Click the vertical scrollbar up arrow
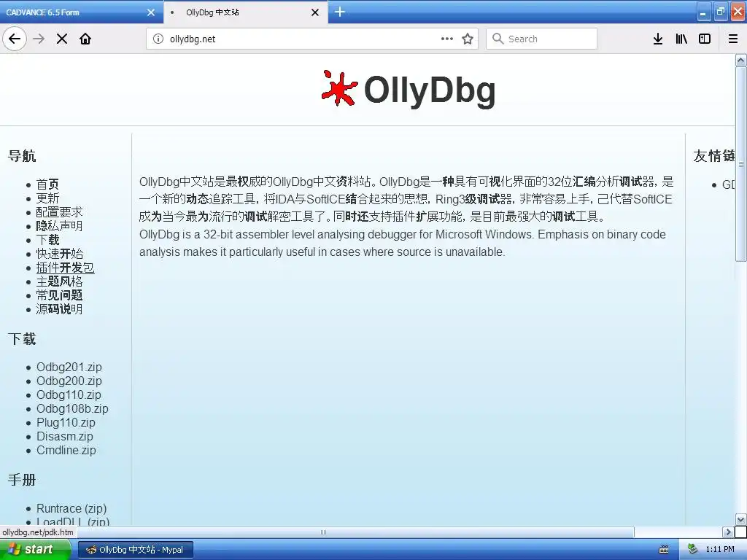Screen dimensions: 747x560 741,60
